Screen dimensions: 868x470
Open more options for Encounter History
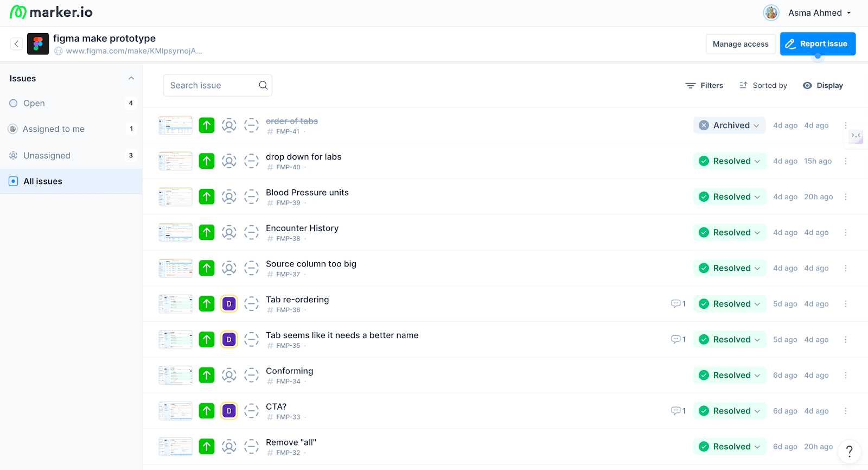(x=846, y=232)
